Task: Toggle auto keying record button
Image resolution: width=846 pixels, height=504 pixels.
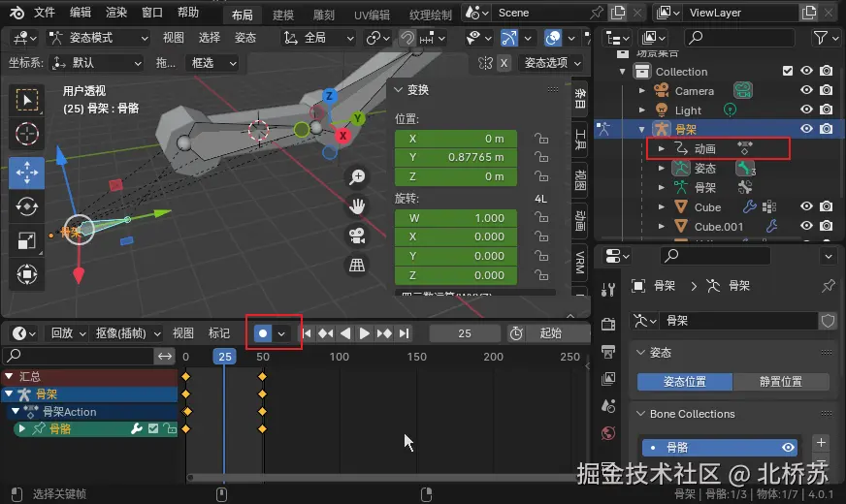Action: (x=263, y=333)
